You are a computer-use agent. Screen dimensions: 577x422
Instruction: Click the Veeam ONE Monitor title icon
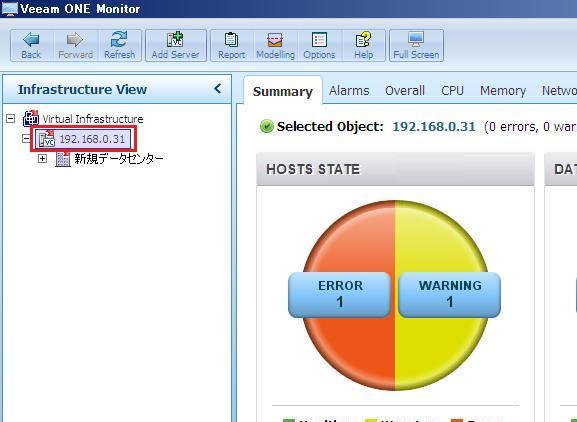[9, 9]
